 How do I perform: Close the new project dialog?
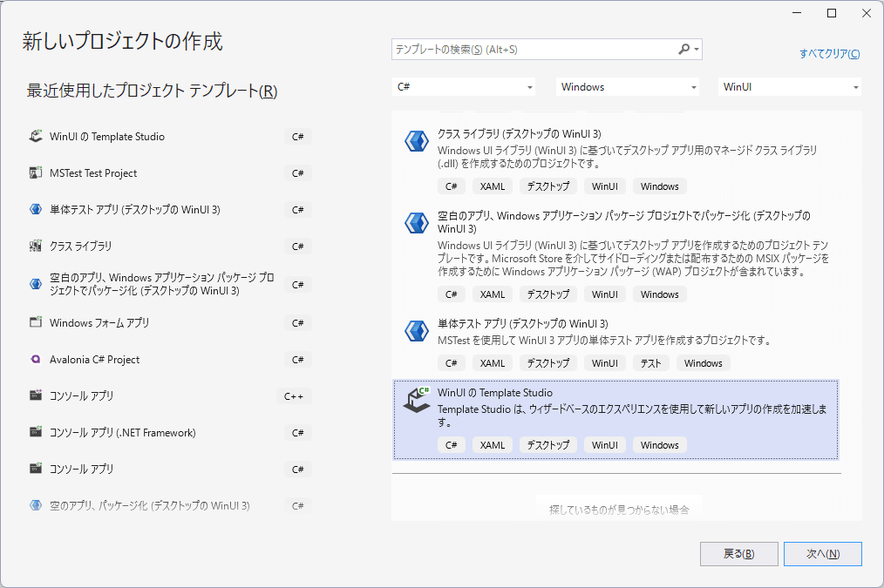[x=867, y=13]
